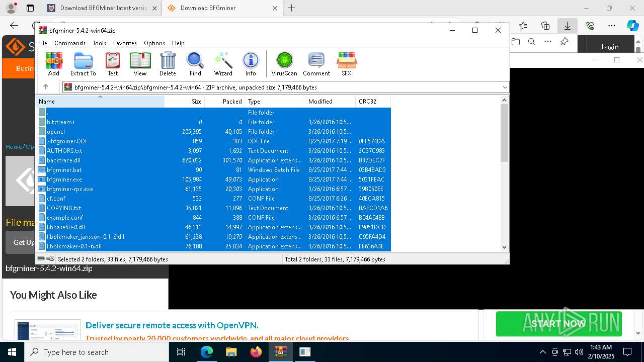The width and height of the screenshot is (644, 362).
Task: Open the Edge downloads icon
Action: point(568,26)
